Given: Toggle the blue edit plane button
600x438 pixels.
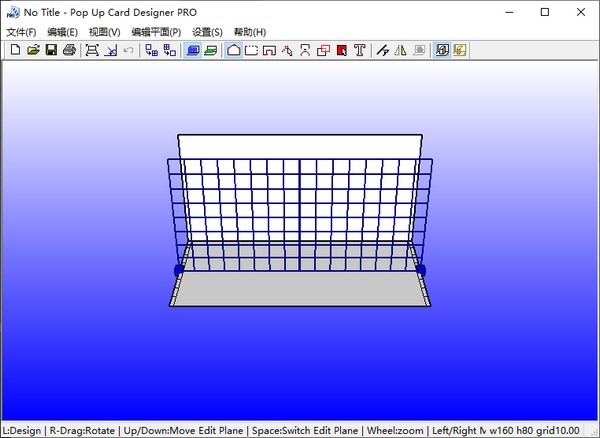Looking at the screenshot, I should [x=193, y=50].
